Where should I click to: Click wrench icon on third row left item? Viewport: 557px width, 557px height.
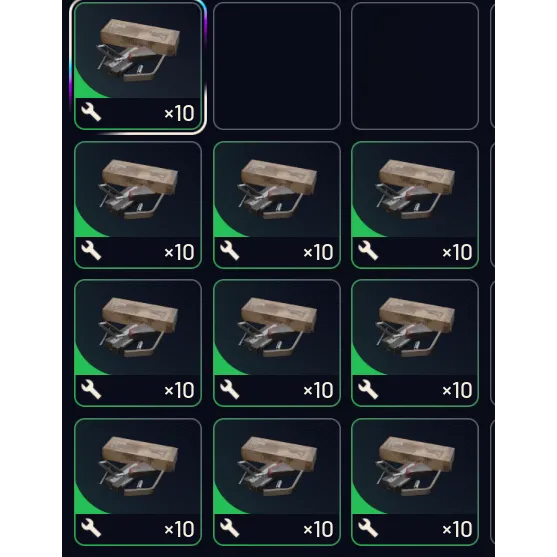[x=91, y=389]
